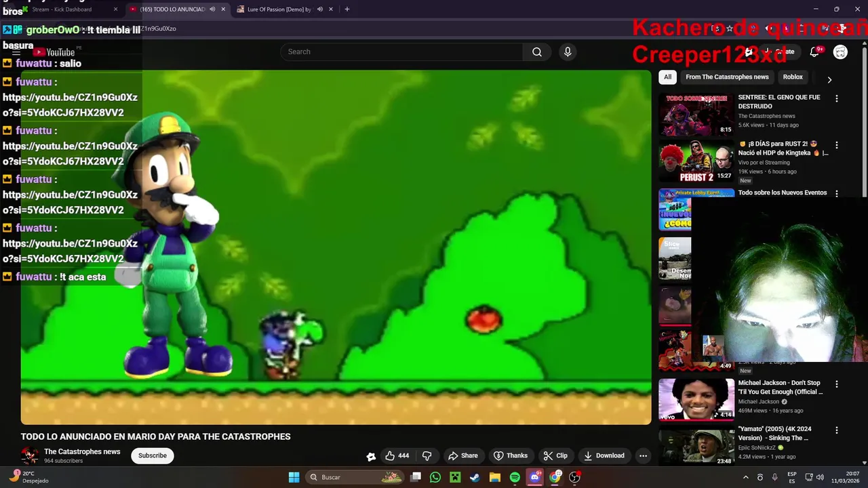
Task: Open YouTube notifications bell
Action: (815, 52)
